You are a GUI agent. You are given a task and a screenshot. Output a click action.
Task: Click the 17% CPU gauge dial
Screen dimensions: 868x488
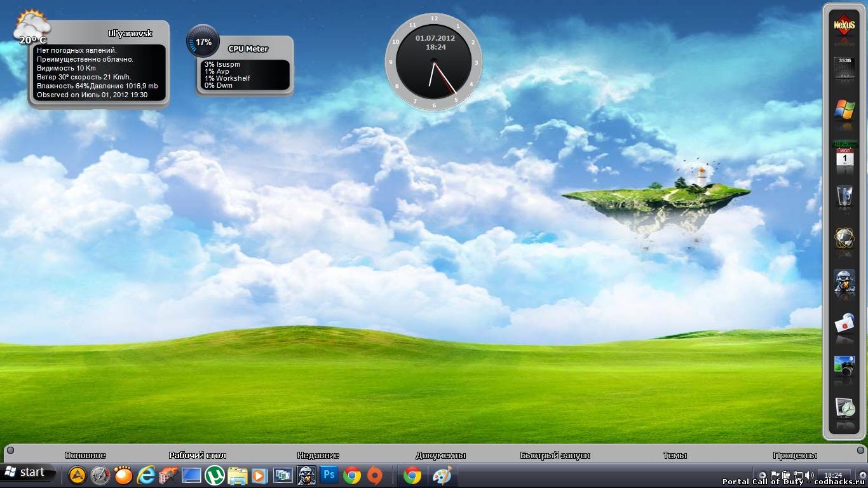click(203, 42)
